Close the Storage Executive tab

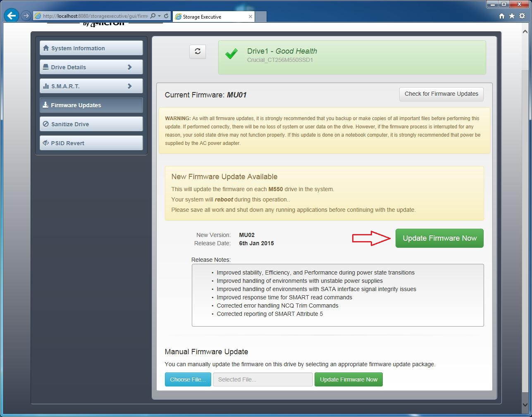pos(250,17)
